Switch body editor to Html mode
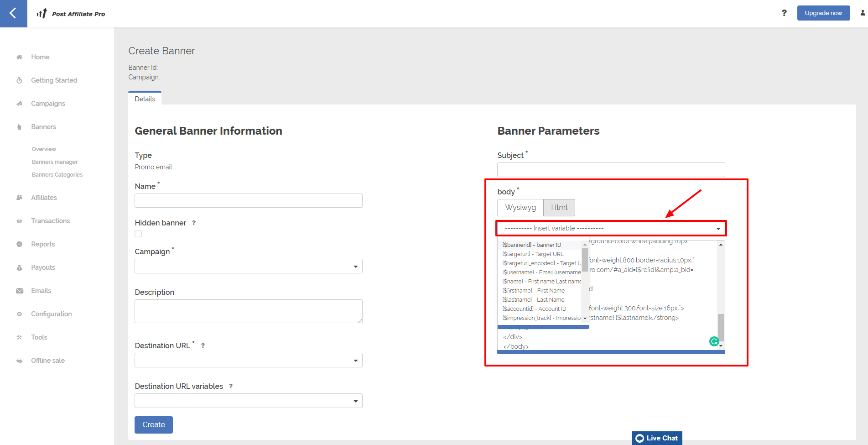 point(559,208)
